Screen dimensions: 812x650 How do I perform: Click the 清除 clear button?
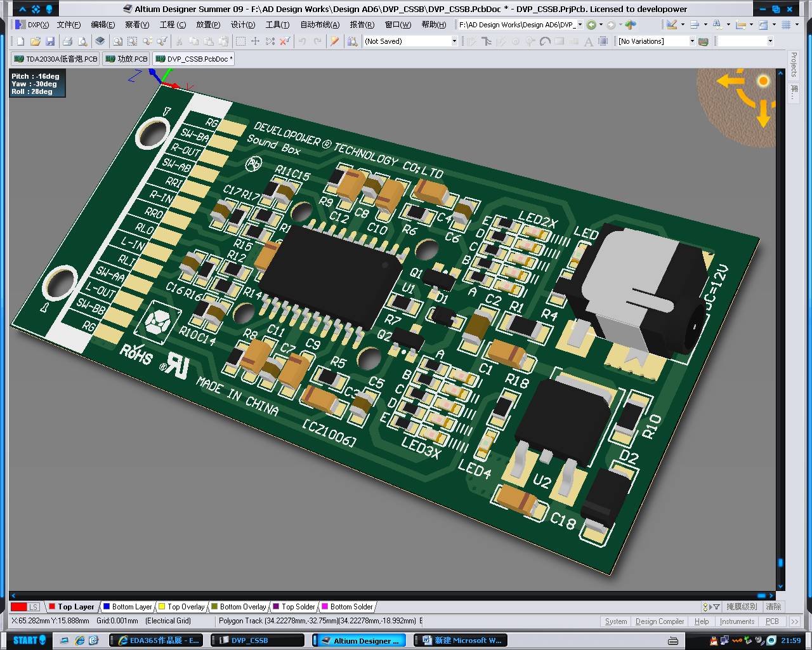coord(773,607)
